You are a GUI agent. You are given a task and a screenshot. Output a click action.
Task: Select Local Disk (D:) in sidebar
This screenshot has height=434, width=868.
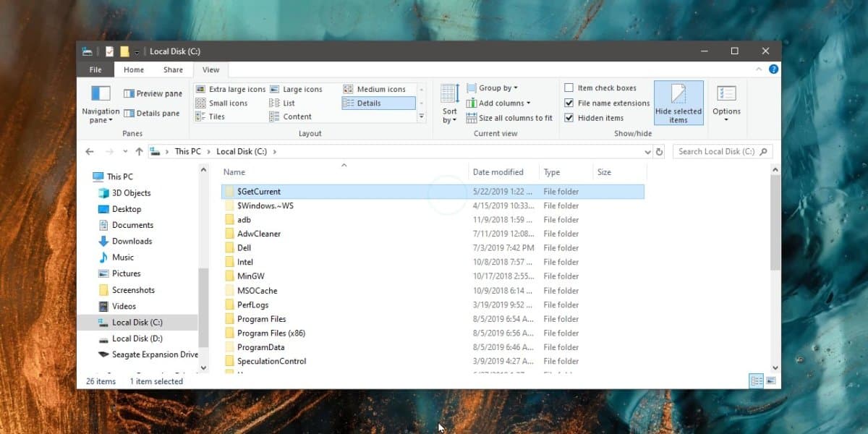pyautogui.click(x=130, y=339)
